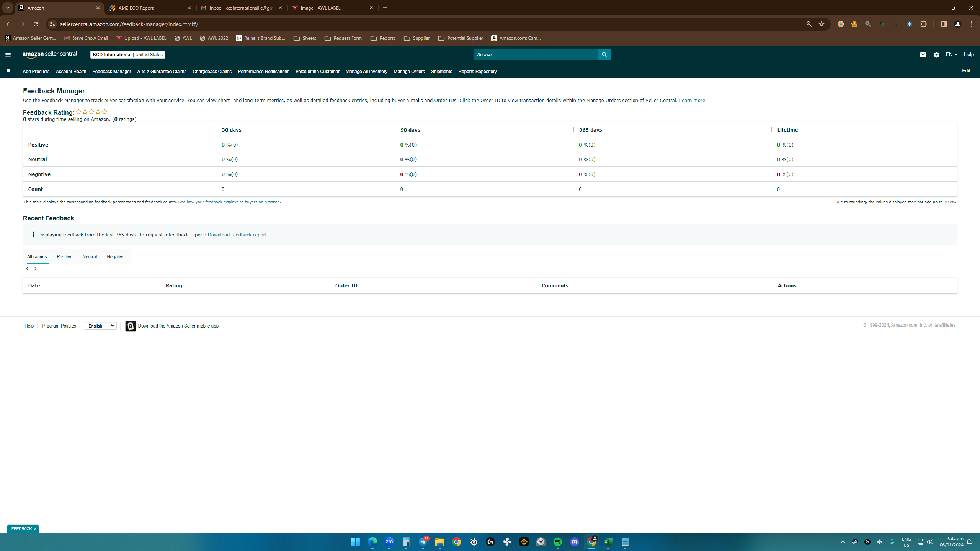Switch to the Positive tab

tap(64, 257)
